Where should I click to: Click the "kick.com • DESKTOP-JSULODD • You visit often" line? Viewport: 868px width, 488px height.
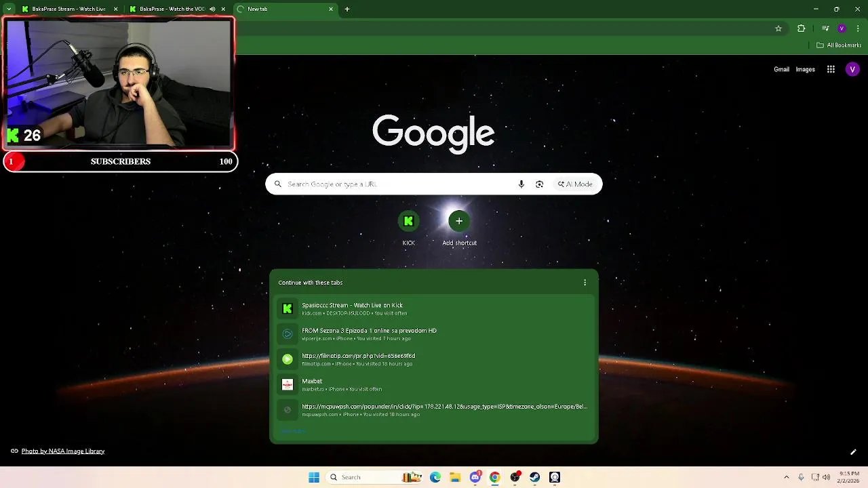pos(355,313)
